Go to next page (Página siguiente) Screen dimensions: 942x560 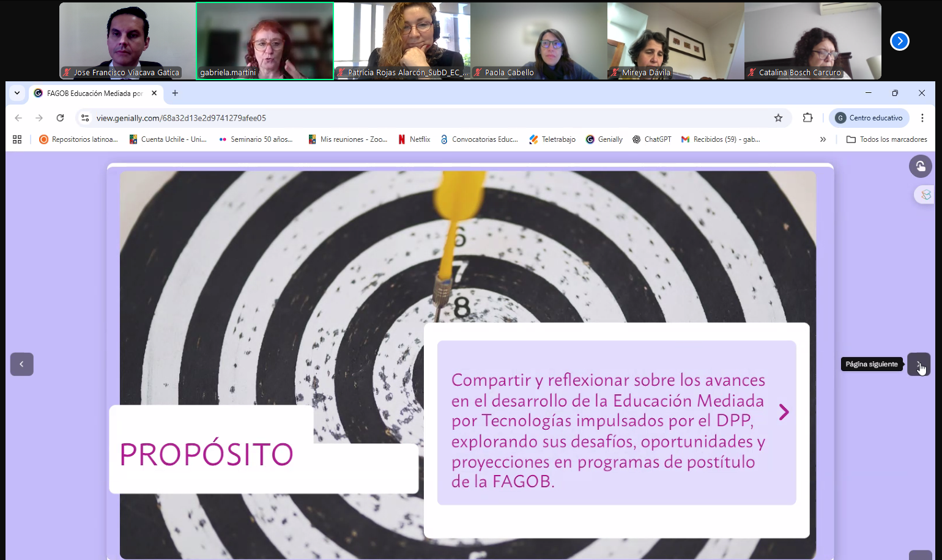click(919, 364)
